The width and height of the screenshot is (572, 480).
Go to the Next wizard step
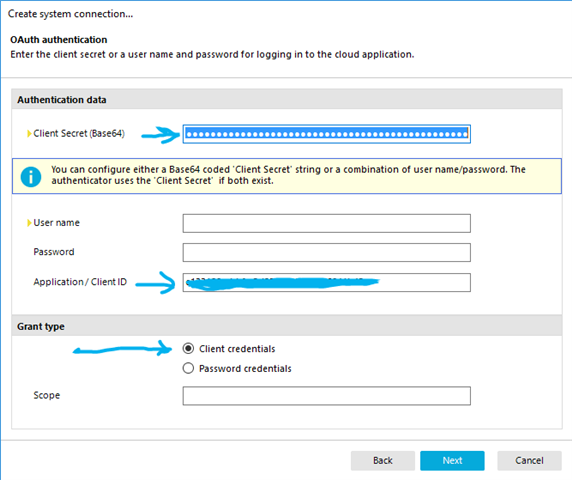point(452,461)
